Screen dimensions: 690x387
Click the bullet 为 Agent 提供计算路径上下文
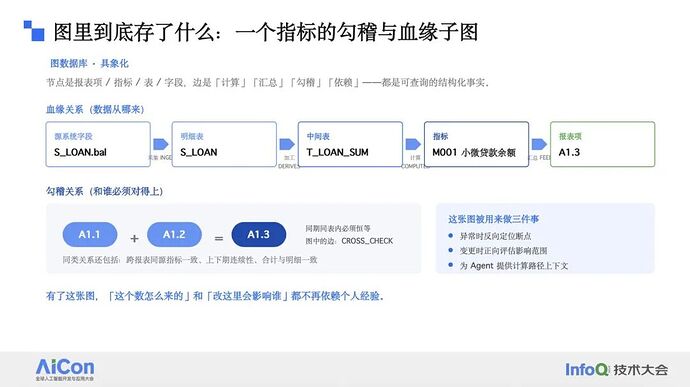pos(514,266)
